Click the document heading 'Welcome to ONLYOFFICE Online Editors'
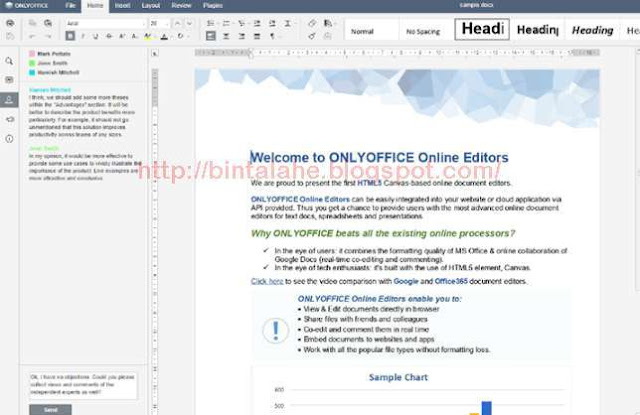The height and width of the screenshot is (415, 640). click(379, 158)
